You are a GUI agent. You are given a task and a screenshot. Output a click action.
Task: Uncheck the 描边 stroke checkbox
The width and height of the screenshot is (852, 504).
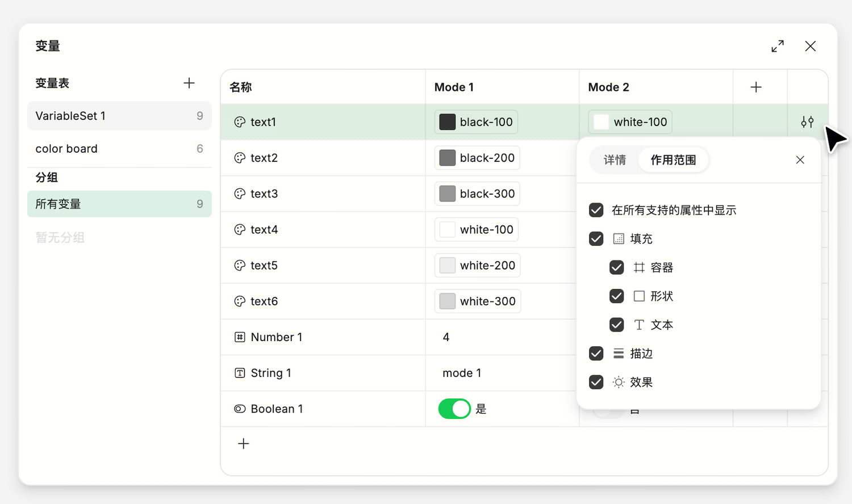[x=596, y=354]
